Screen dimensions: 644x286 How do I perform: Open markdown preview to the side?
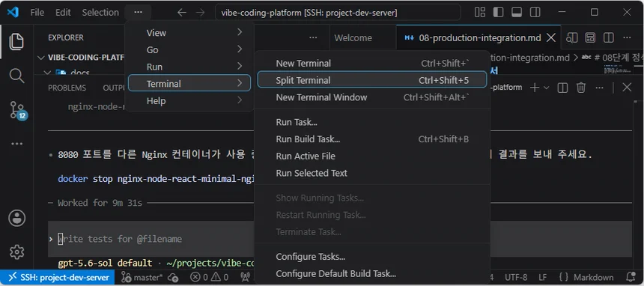tap(571, 37)
